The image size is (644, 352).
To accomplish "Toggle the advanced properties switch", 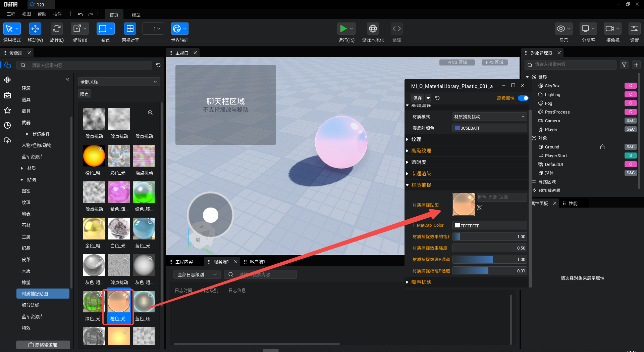I will [x=523, y=98].
